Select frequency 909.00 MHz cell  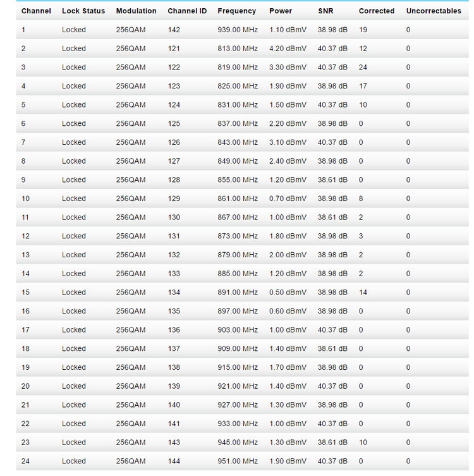[x=238, y=348]
